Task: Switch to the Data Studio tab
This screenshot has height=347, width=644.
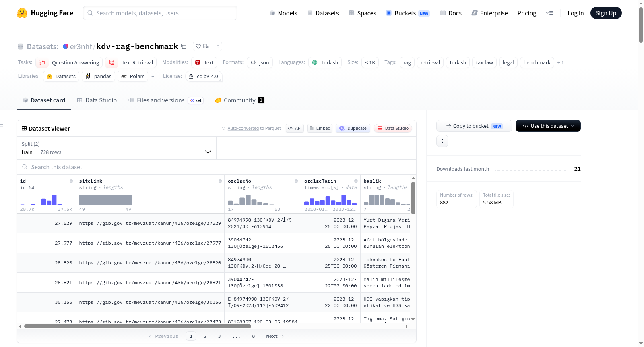Action: click(x=97, y=100)
